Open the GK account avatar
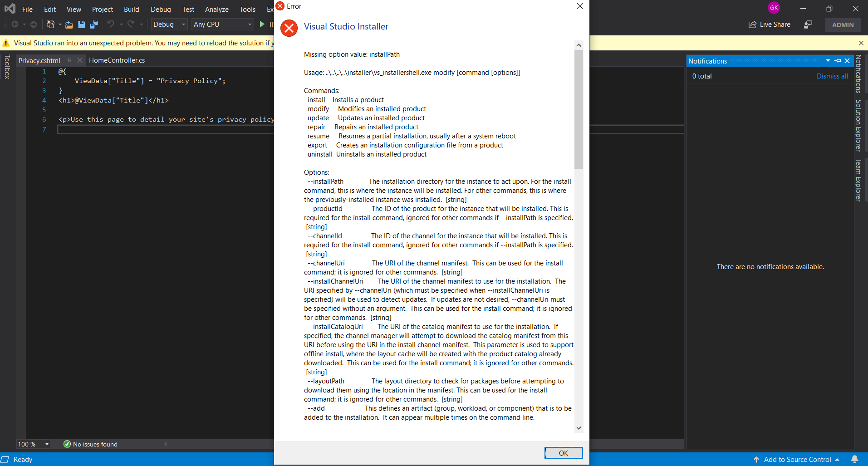This screenshot has height=466, width=868. pyautogui.click(x=774, y=8)
